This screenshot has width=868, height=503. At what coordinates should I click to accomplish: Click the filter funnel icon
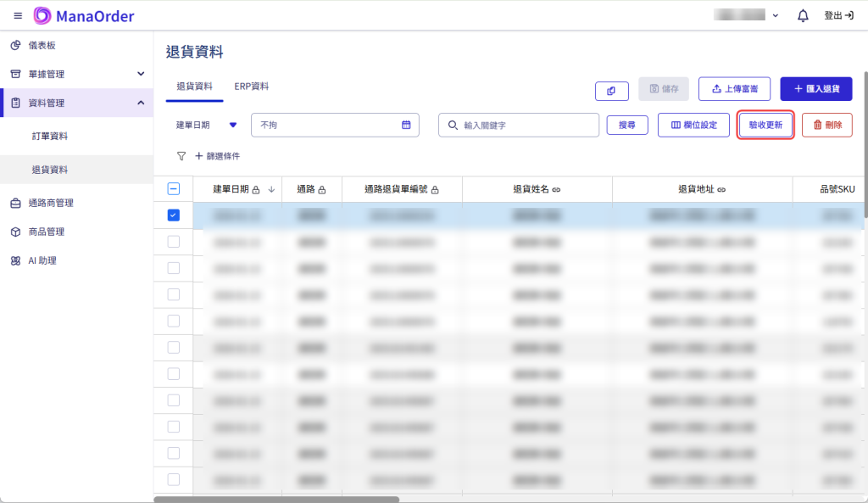pyautogui.click(x=181, y=156)
